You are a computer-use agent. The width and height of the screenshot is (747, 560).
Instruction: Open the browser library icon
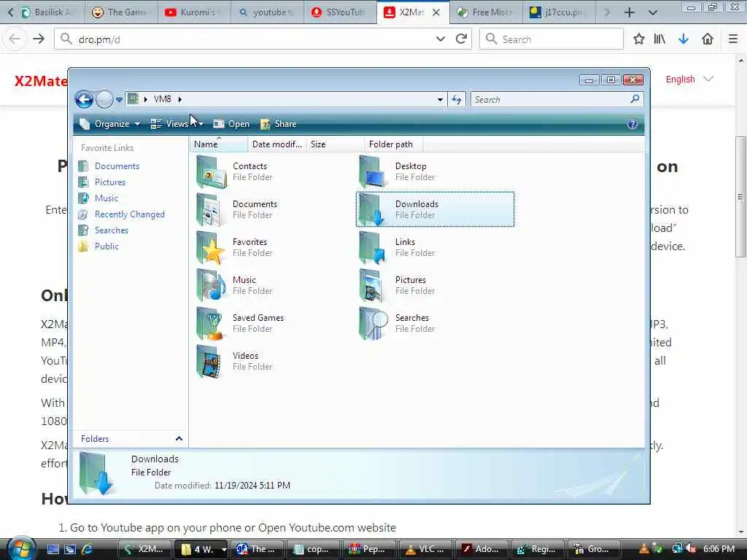point(659,39)
